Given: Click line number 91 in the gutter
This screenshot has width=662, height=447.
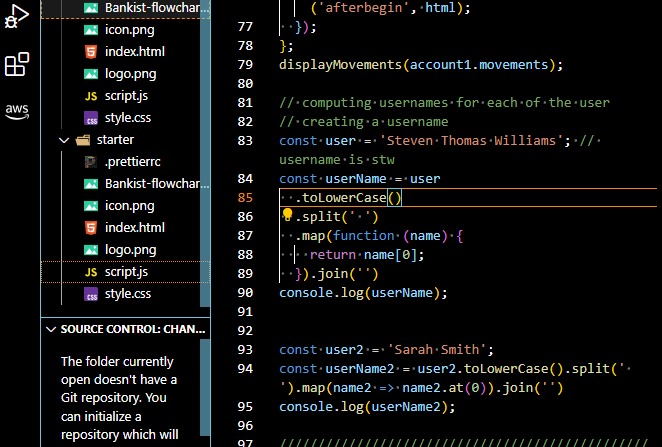Looking at the screenshot, I should click(x=245, y=312).
